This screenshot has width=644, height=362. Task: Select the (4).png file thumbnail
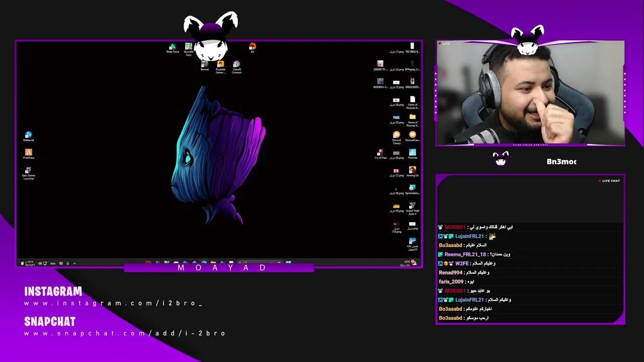click(396, 102)
